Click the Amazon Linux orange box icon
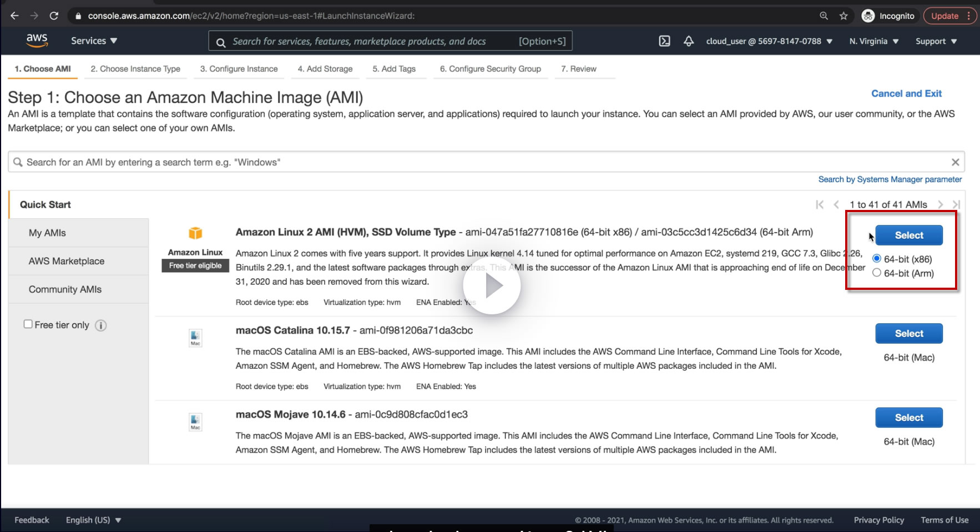 point(195,233)
